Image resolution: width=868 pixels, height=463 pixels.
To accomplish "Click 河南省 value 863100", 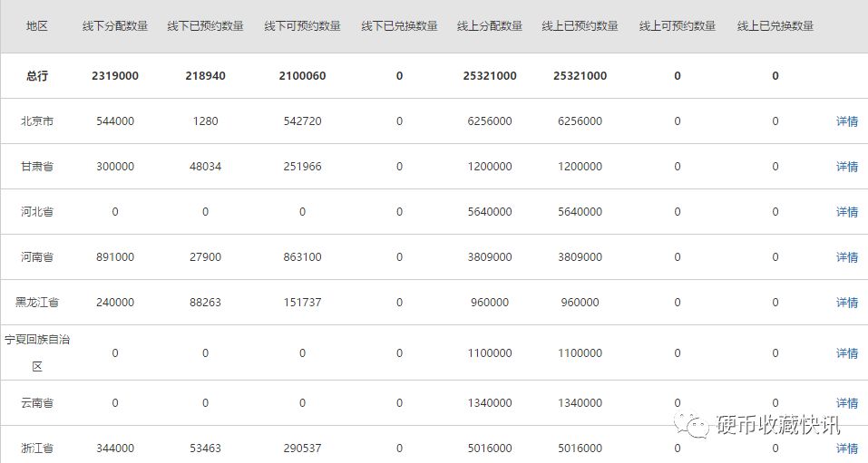I will (302, 257).
